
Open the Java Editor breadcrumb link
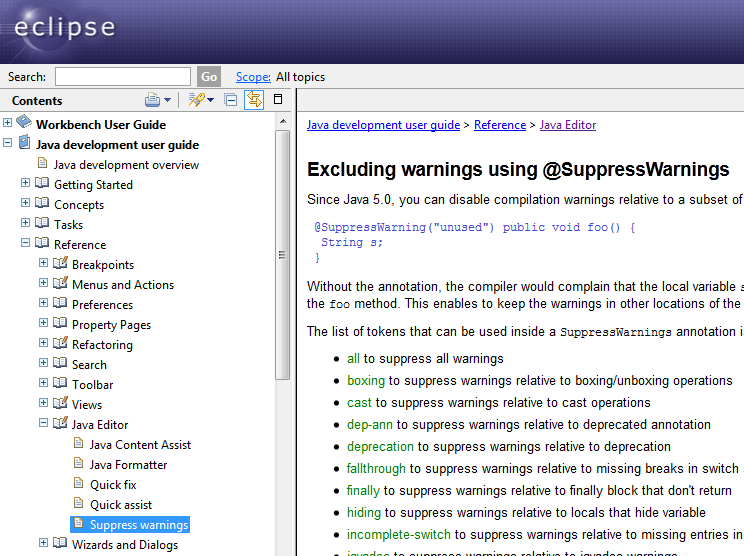568,125
